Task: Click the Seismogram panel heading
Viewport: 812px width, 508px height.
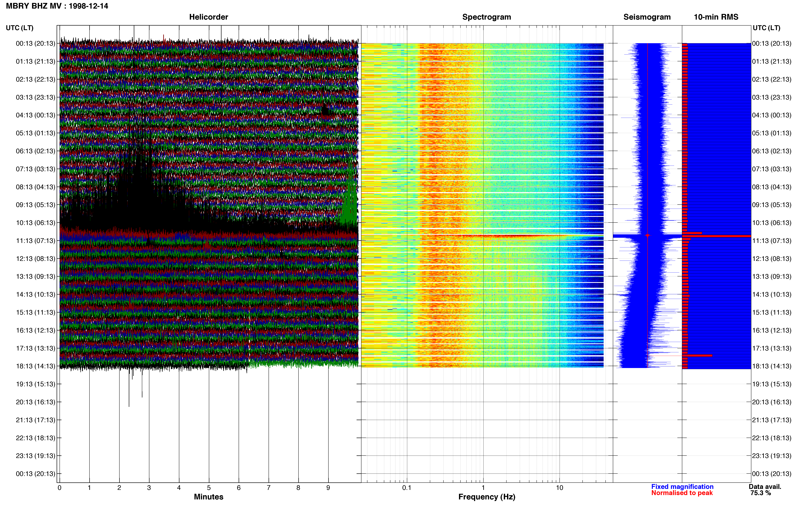Action: coord(647,17)
